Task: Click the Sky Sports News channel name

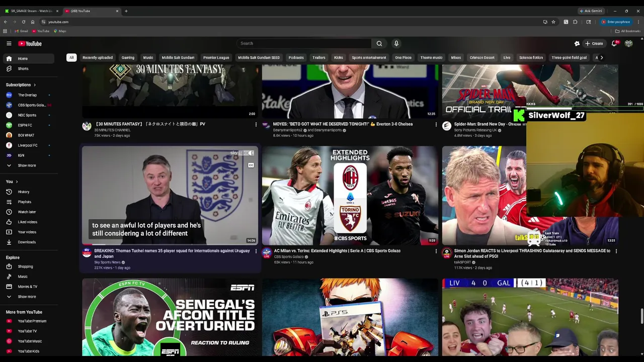Action: tap(107, 262)
